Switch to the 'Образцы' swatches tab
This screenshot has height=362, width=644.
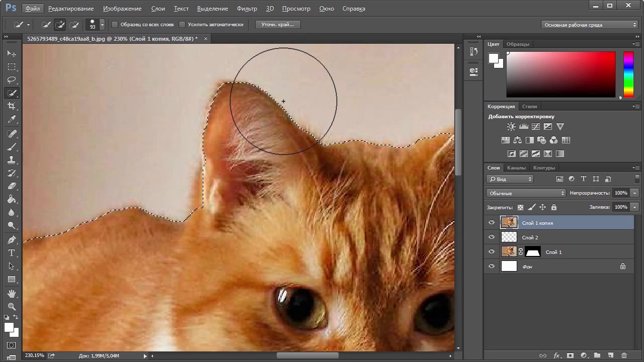coord(518,44)
